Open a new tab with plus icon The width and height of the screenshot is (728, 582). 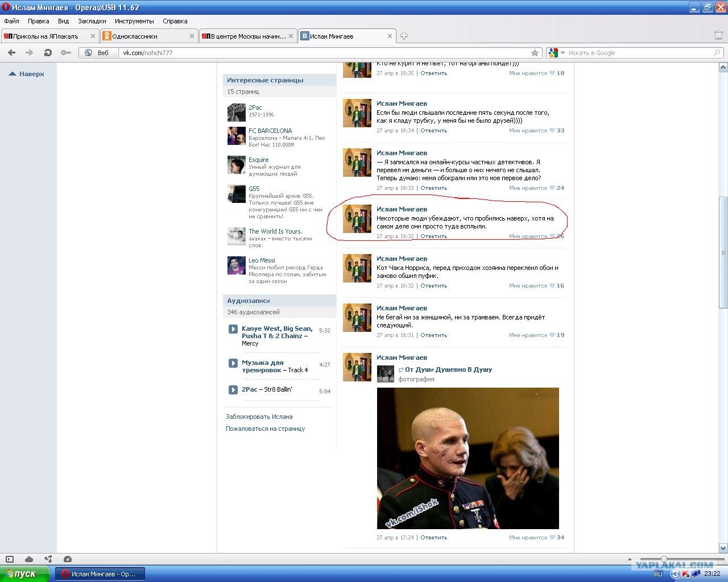pos(404,36)
